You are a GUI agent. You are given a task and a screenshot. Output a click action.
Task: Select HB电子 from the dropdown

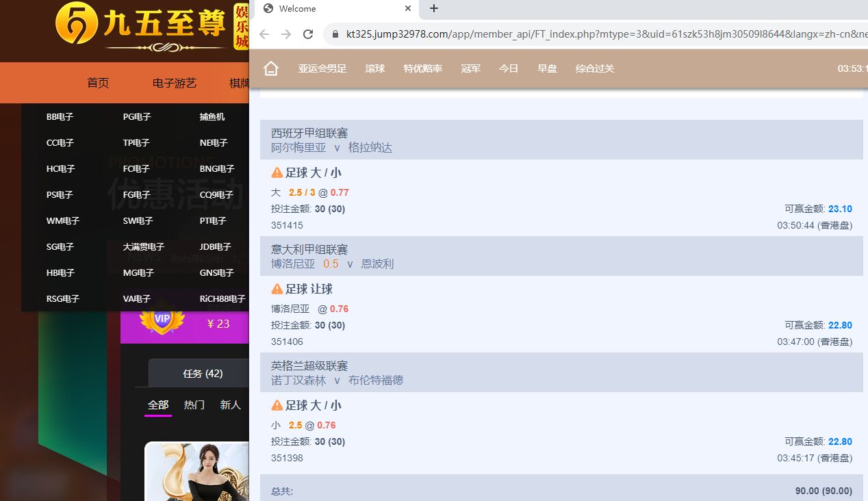[x=61, y=273]
